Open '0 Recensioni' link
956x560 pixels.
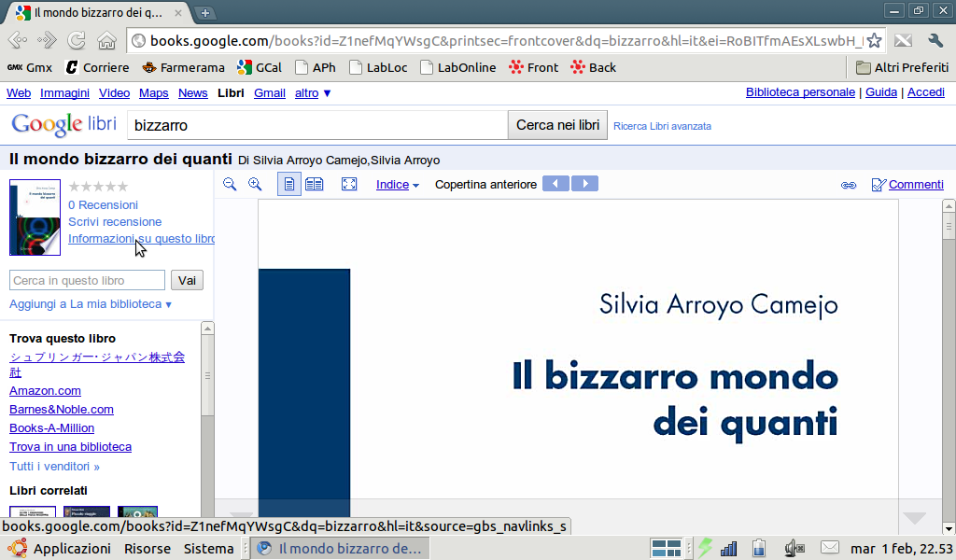(x=103, y=204)
